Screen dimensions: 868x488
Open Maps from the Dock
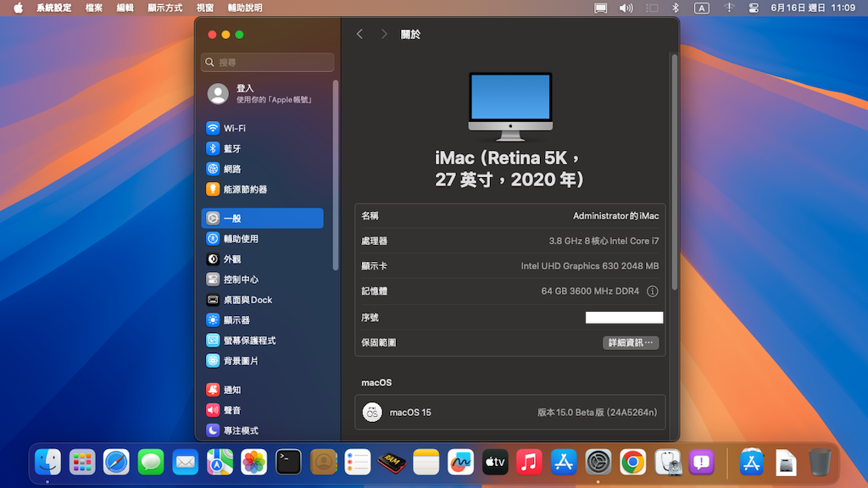(220, 462)
